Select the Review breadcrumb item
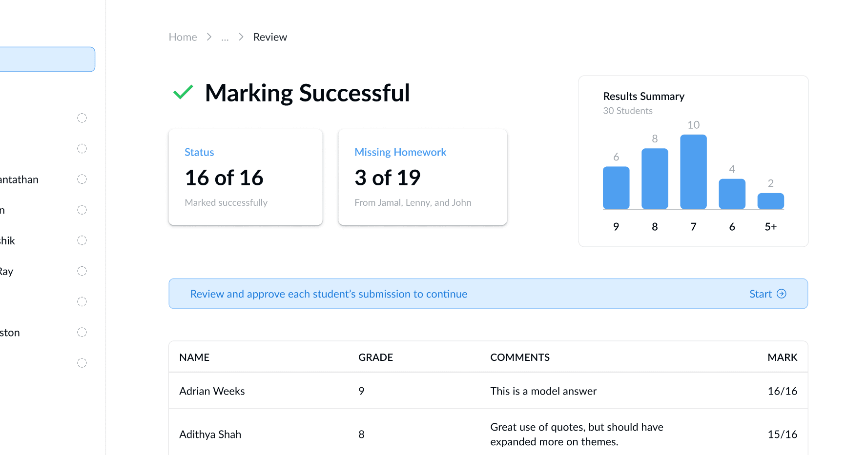The width and height of the screenshot is (868, 455). (270, 37)
